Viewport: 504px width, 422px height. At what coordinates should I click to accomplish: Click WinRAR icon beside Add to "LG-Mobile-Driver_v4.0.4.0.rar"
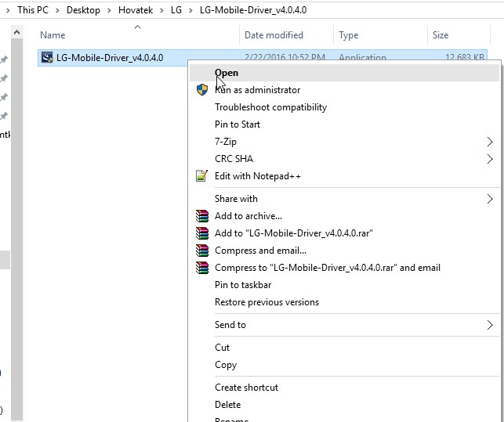[x=202, y=233]
